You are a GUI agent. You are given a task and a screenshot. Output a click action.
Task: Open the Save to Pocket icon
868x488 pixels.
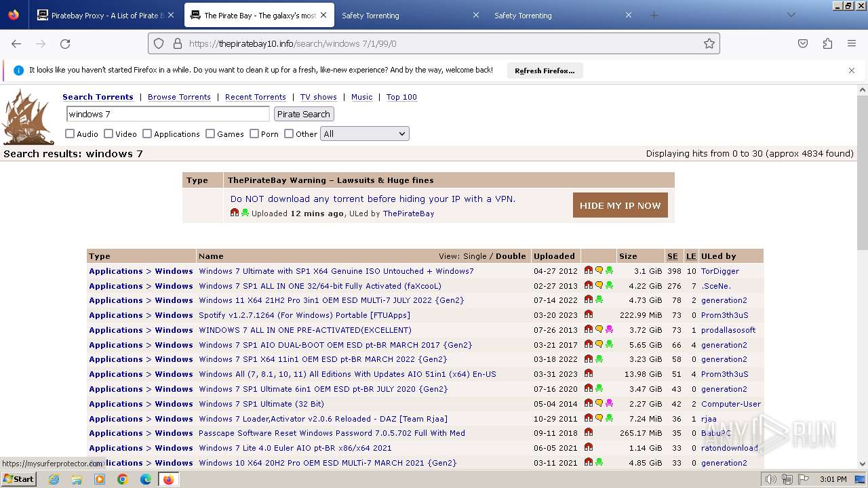click(803, 43)
